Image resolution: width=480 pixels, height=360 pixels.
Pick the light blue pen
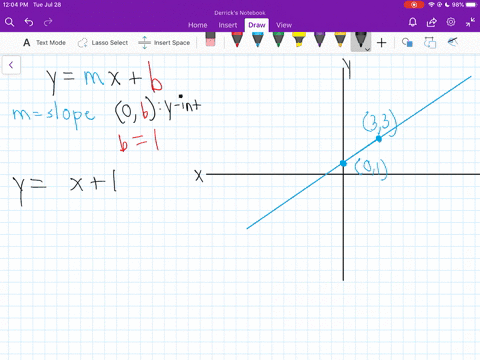pyautogui.click(x=258, y=39)
